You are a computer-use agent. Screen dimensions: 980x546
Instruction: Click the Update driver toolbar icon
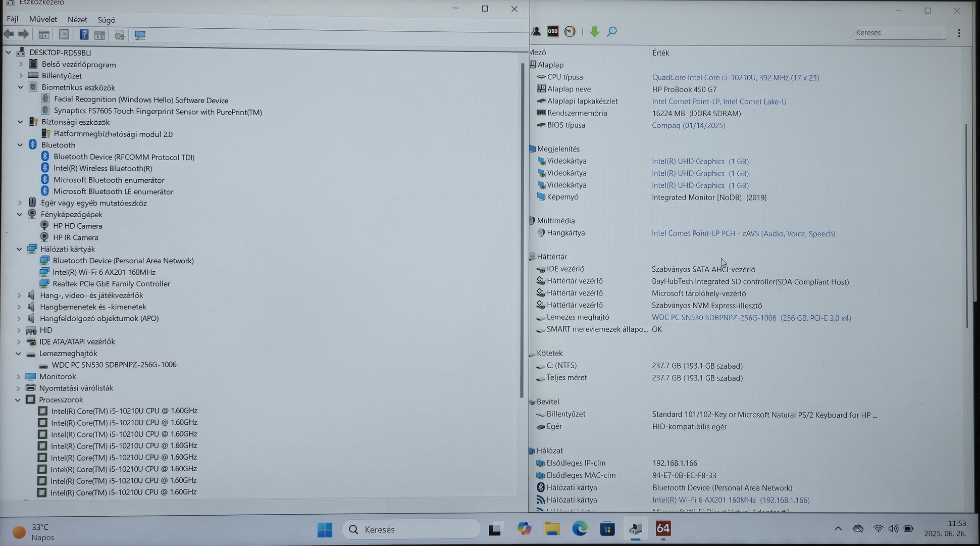(120, 35)
